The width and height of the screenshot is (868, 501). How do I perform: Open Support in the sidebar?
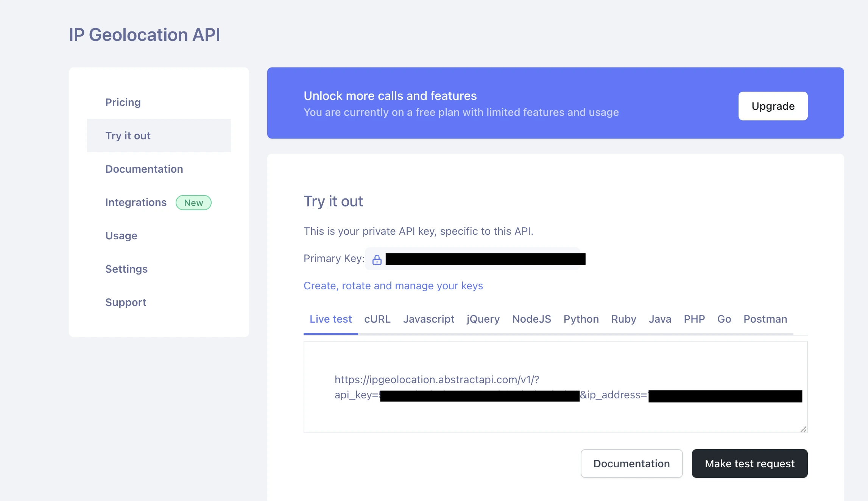159,302
